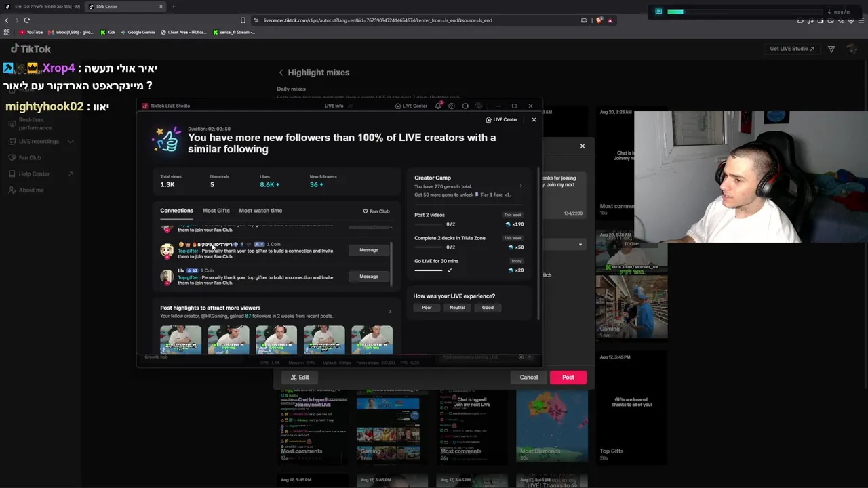Viewport: 868px width, 488px height.
Task: Click the LIVE Center link in summary panel
Action: click(x=501, y=119)
